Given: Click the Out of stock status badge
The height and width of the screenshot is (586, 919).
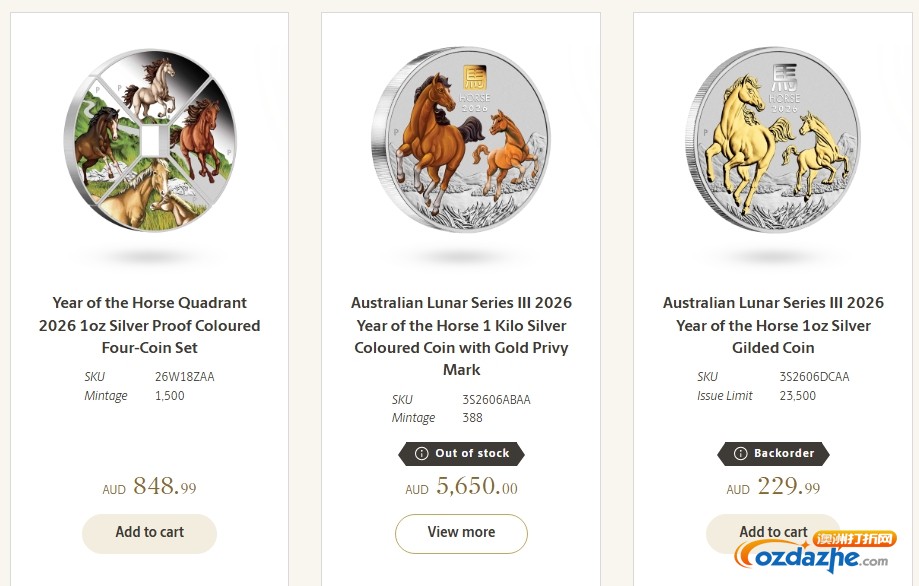Looking at the screenshot, I should tap(460, 453).
